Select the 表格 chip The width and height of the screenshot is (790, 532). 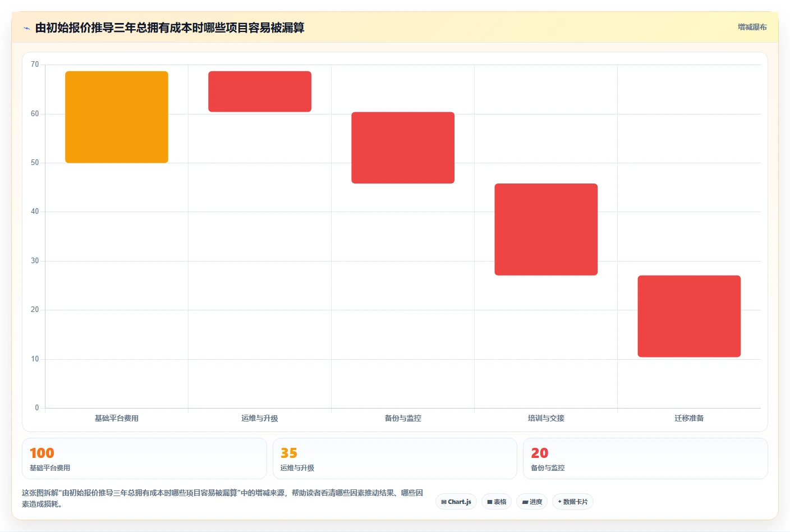pyautogui.click(x=497, y=502)
